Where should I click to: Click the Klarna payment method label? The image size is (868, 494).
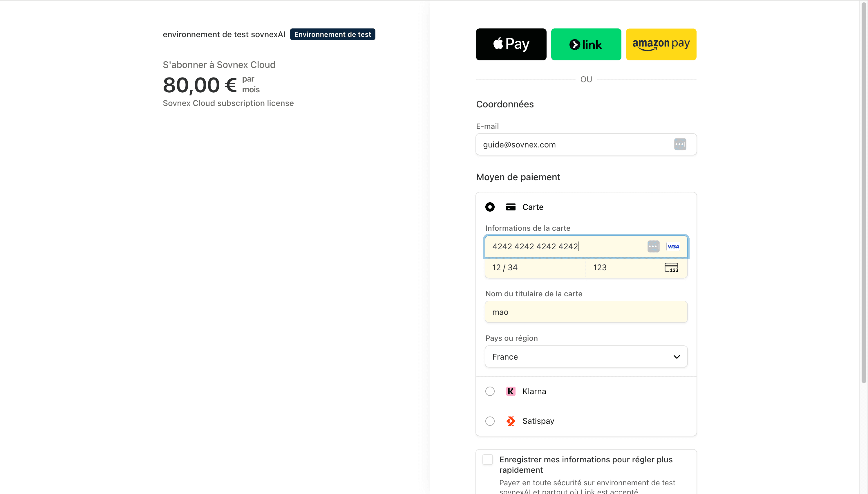[534, 391]
